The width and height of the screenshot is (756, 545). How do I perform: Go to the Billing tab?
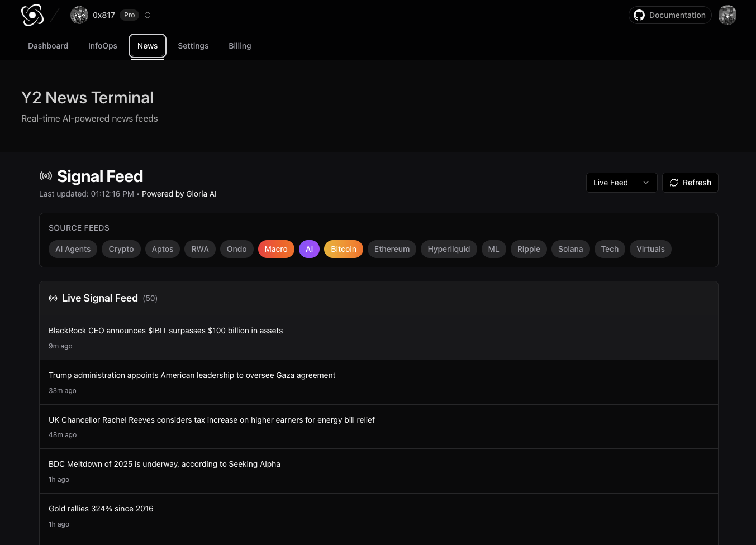click(x=240, y=46)
